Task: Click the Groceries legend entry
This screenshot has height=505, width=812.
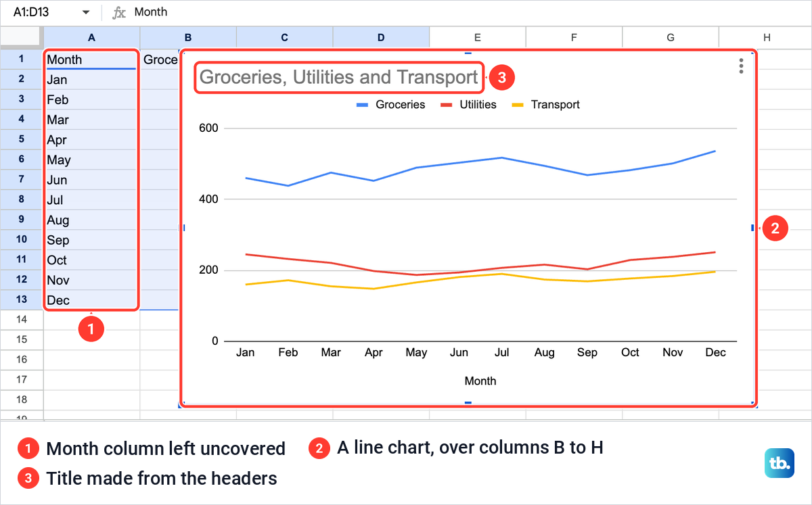Action: click(x=390, y=105)
